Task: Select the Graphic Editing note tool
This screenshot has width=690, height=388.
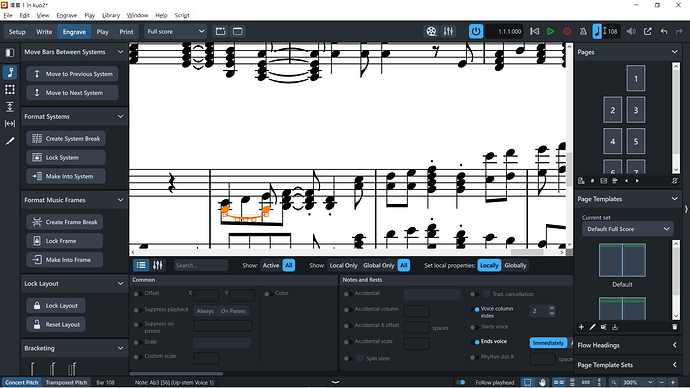Action: (x=10, y=72)
